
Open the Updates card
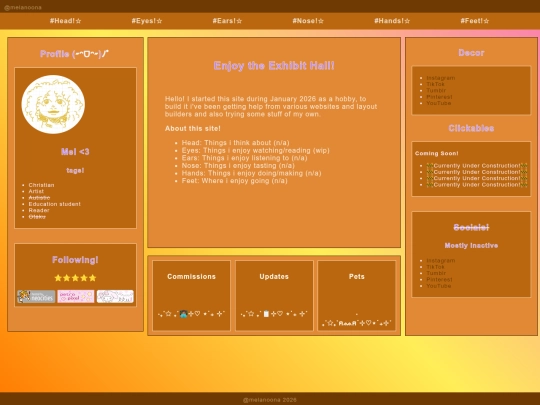(274, 295)
